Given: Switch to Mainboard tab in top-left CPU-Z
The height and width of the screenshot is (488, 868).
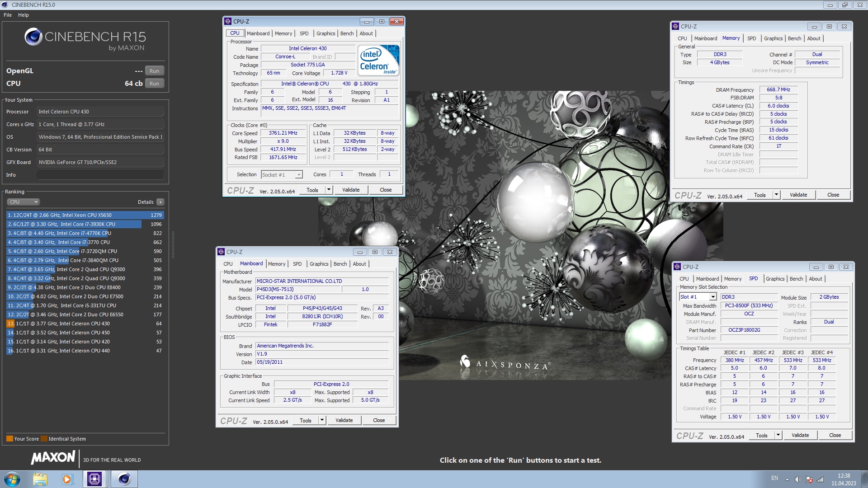Looking at the screenshot, I should [x=258, y=33].
